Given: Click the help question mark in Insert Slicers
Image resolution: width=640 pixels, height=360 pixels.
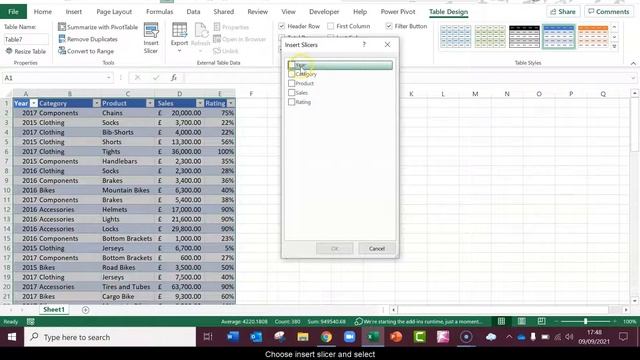Looking at the screenshot, I should (x=364, y=44).
